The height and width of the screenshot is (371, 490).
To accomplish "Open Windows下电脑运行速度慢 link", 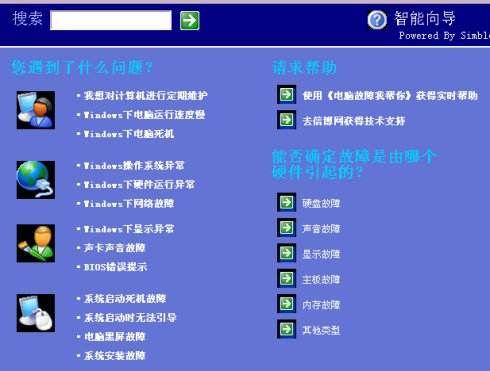I will 144,115.
